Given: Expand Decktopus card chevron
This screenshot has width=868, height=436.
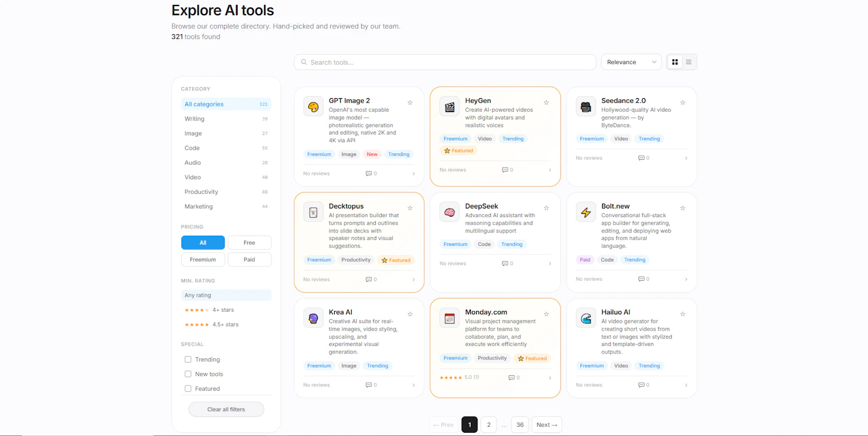Looking at the screenshot, I should coord(413,280).
